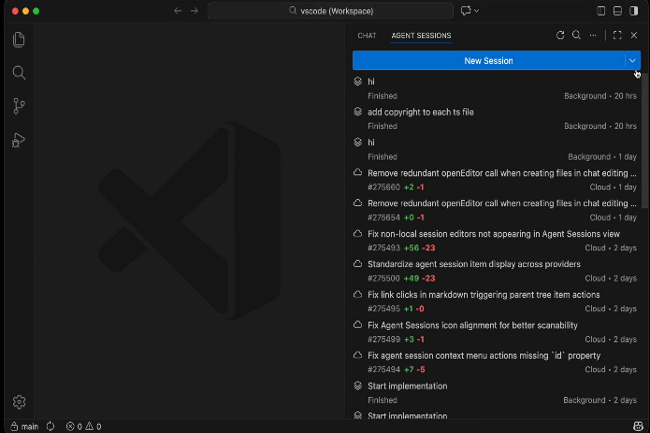Click the agent sessions list scrollbar

[645, 141]
